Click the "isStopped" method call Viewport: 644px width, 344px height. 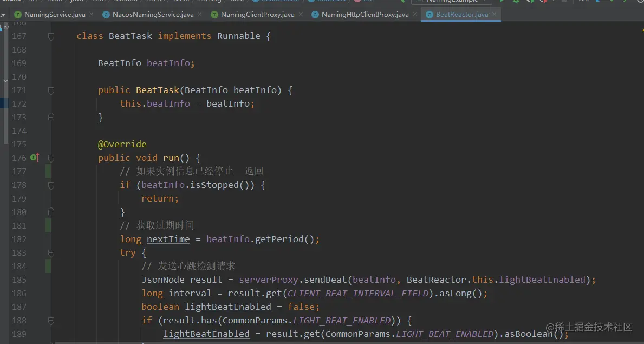point(214,185)
